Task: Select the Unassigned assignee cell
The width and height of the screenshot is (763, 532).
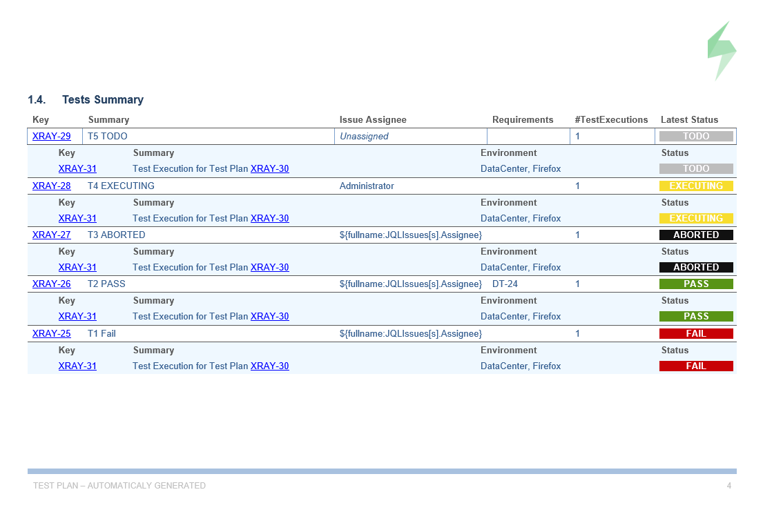Action: click(x=364, y=137)
